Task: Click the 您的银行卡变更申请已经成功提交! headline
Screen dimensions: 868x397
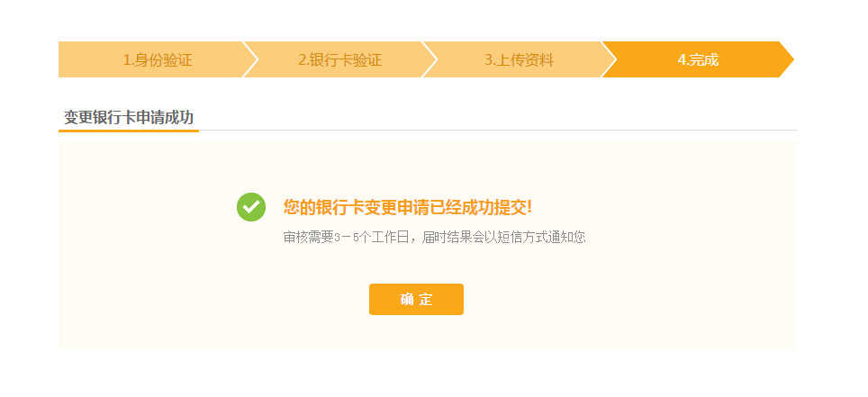Action: pyautogui.click(x=407, y=207)
